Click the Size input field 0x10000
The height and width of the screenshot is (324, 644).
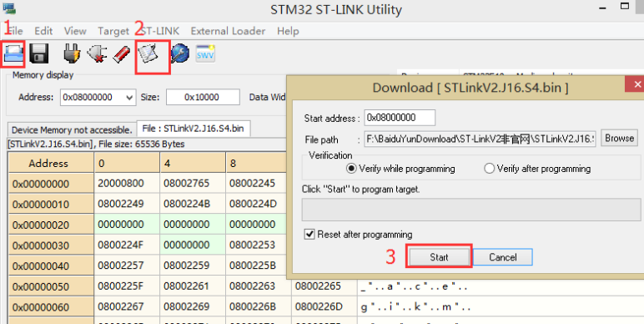point(203,98)
